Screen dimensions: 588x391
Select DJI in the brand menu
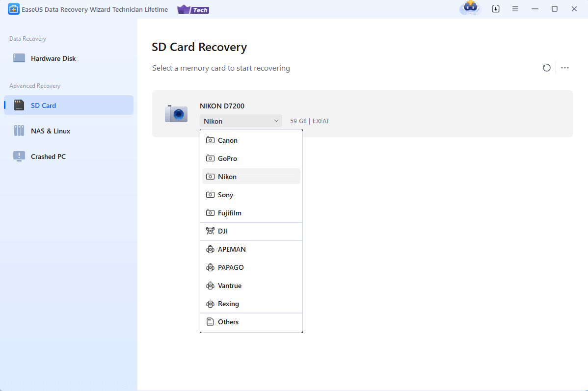point(223,231)
